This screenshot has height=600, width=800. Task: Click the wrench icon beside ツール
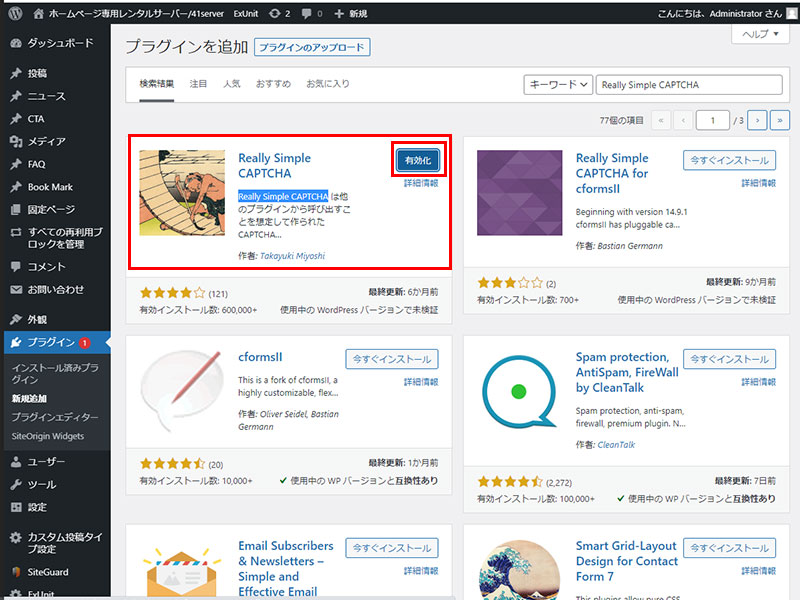[15, 484]
